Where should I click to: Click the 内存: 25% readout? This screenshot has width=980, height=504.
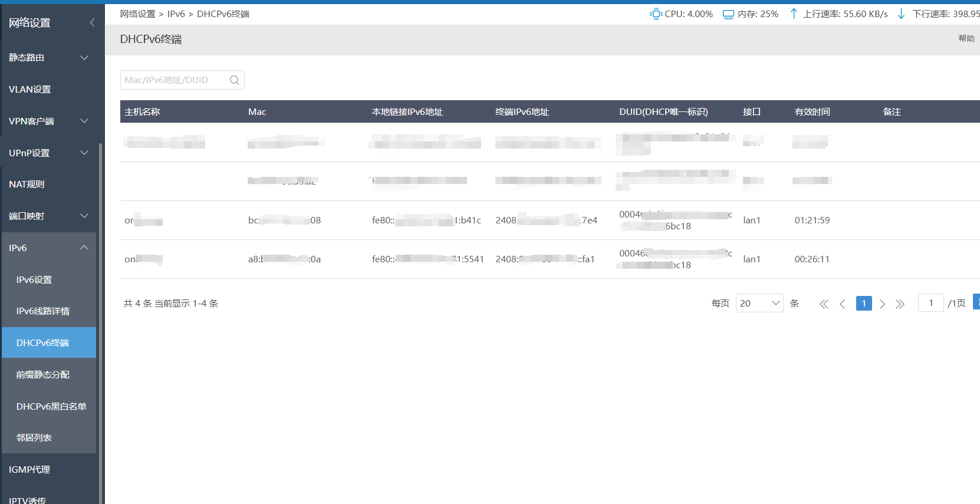758,14
